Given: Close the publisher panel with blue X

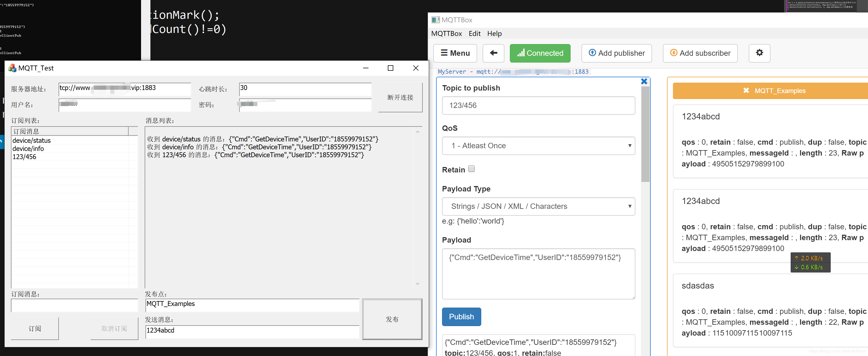Looking at the screenshot, I should pos(644,81).
